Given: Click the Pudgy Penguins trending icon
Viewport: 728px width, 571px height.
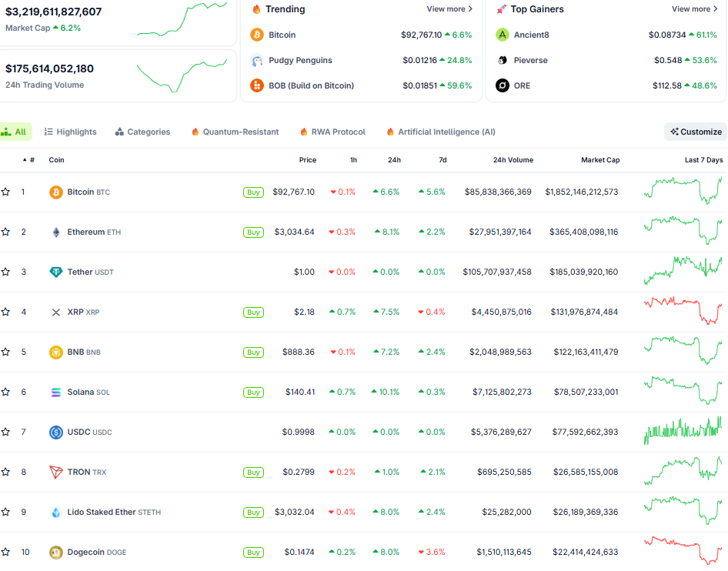Looking at the screenshot, I should (257, 60).
